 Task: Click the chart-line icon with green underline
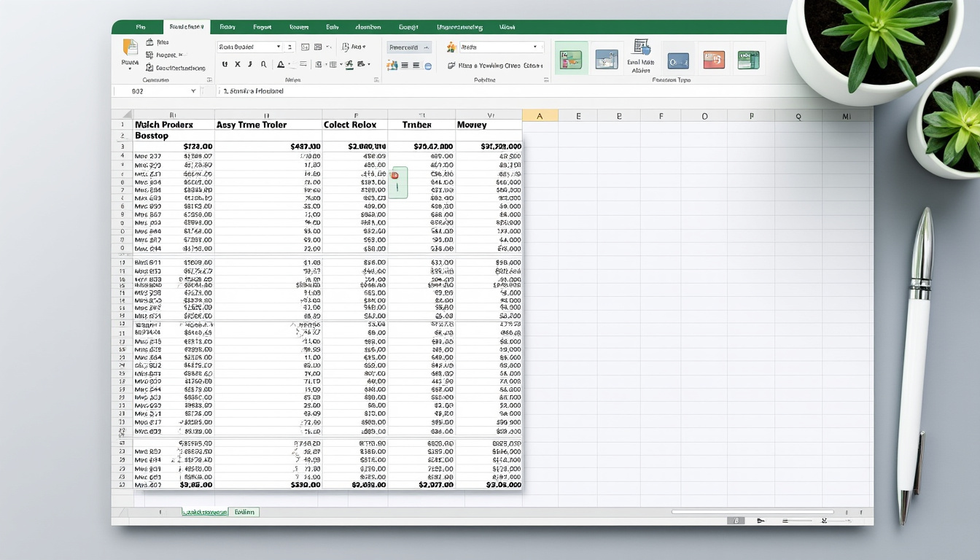(349, 64)
